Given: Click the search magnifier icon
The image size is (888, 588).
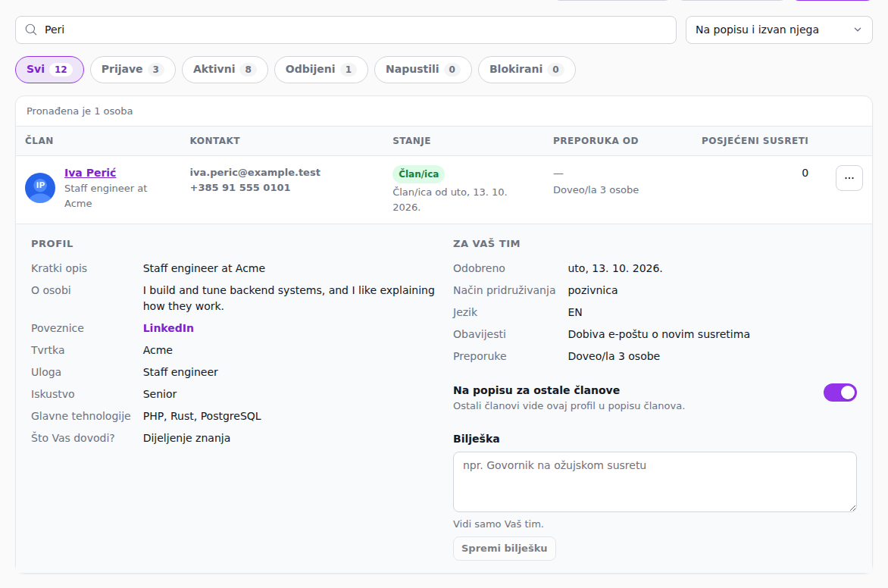Looking at the screenshot, I should tap(31, 30).
